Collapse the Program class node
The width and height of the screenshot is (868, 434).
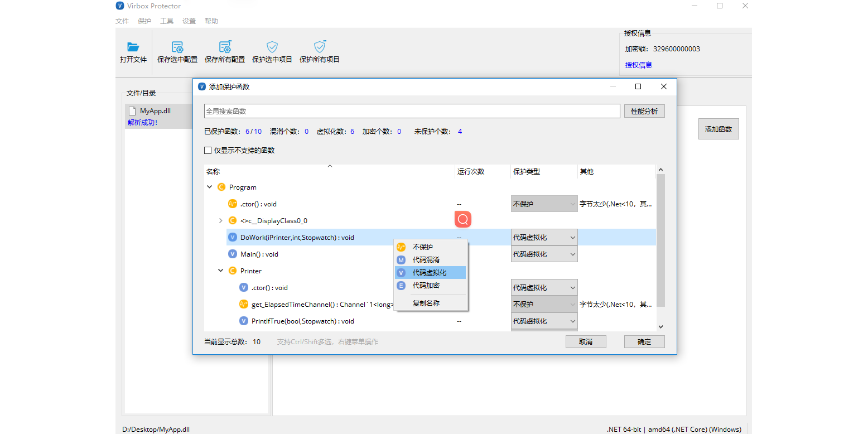click(x=210, y=187)
